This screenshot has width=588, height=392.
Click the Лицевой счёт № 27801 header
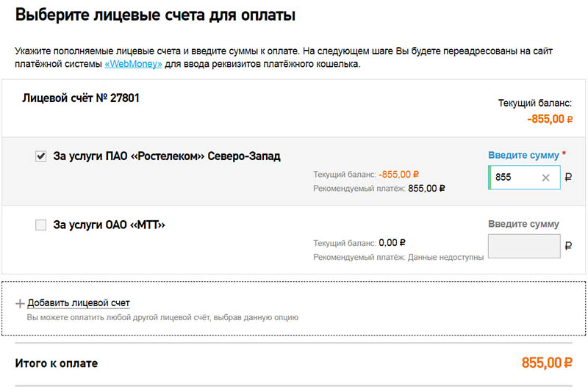[x=81, y=98]
